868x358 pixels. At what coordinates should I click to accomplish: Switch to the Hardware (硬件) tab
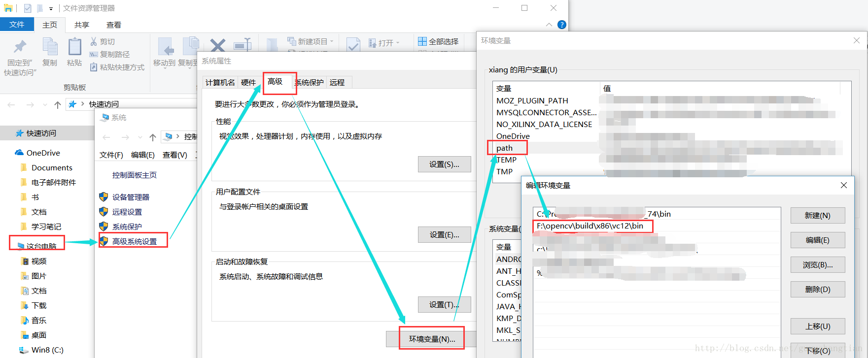[x=248, y=82]
